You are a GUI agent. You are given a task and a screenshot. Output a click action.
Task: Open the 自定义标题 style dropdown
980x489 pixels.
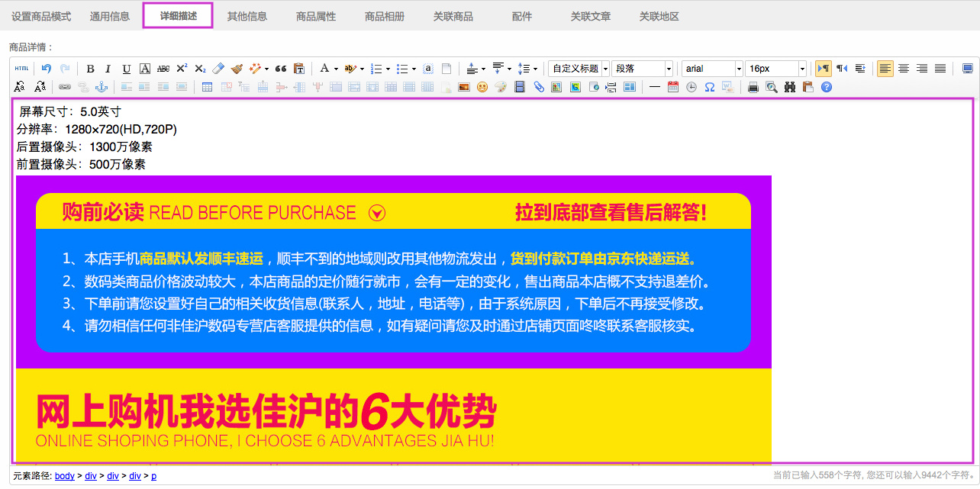pyautogui.click(x=579, y=69)
